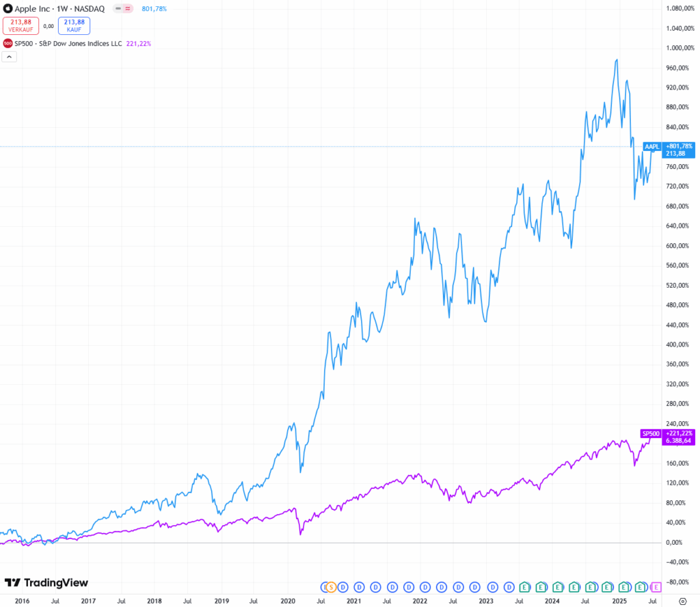The height and width of the screenshot is (607, 700).
Task: Select the SP500 S&P Dow Jones Indices legend
Action: pos(68,43)
